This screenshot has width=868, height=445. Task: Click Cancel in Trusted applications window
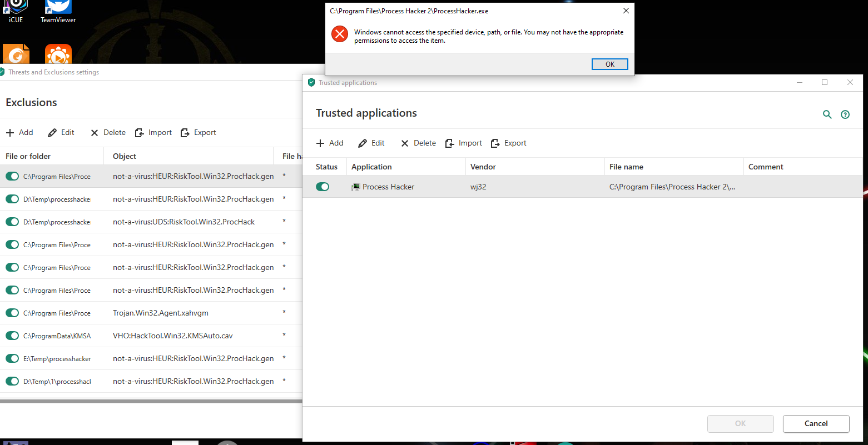[x=816, y=424]
